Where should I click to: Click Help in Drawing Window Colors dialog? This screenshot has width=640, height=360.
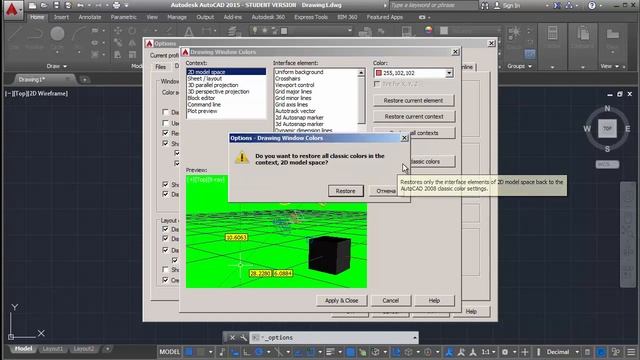(x=434, y=300)
